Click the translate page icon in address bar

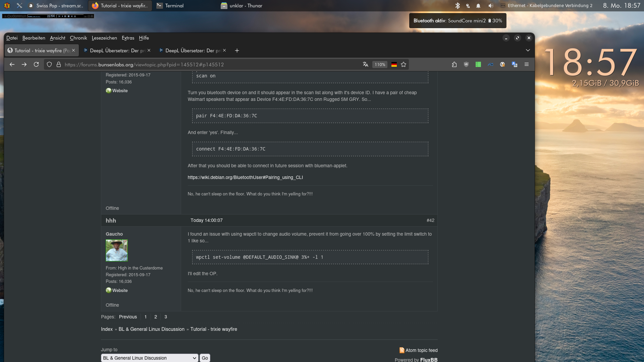(366, 64)
